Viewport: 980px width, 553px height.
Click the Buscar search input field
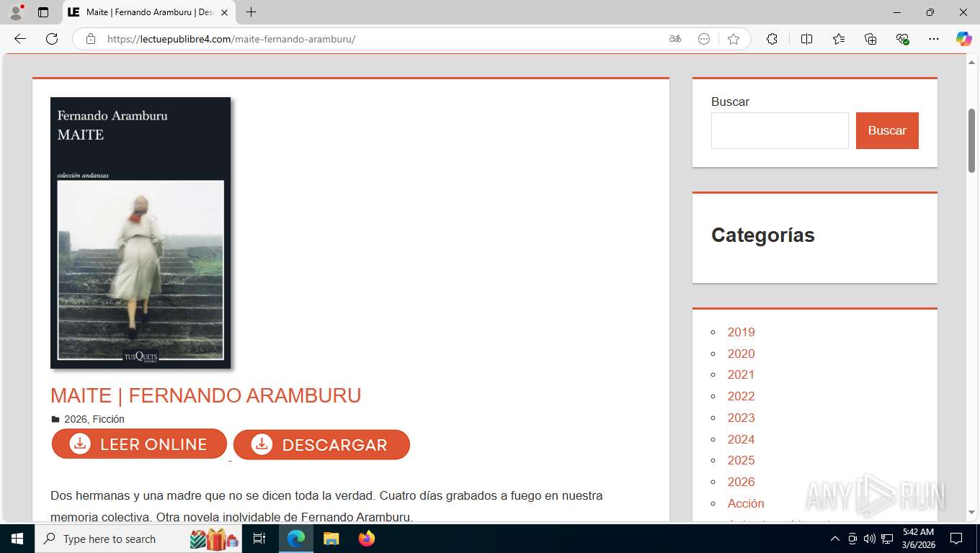coord(780,130)
